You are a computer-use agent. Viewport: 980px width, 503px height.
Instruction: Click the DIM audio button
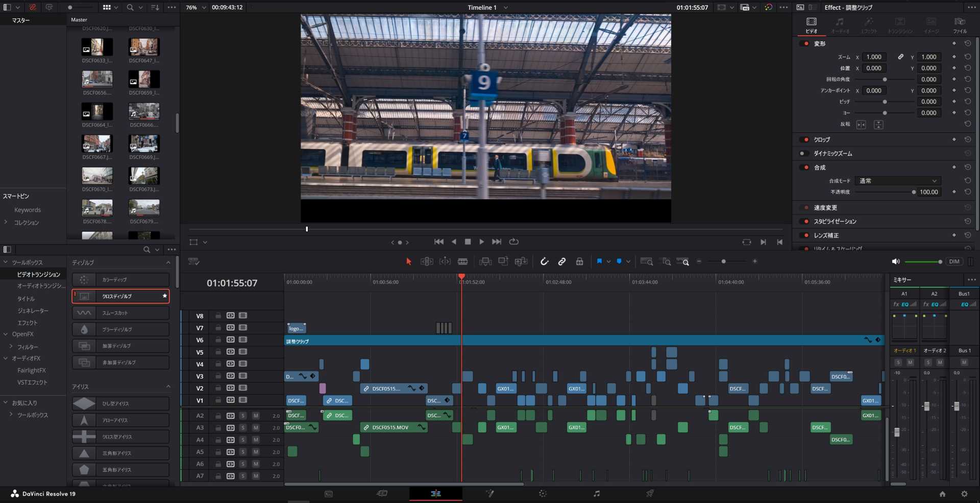[954, 261]
